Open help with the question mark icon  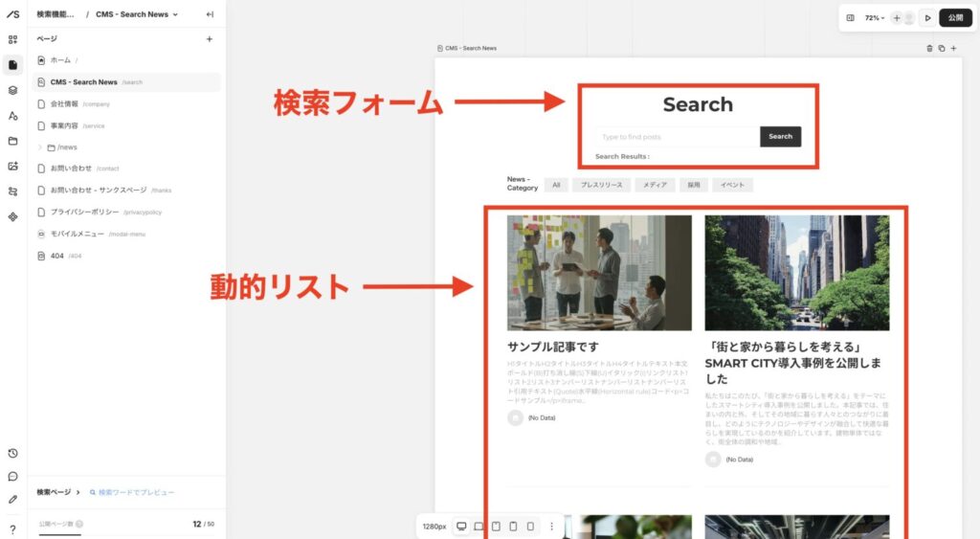tap(12, 529)
